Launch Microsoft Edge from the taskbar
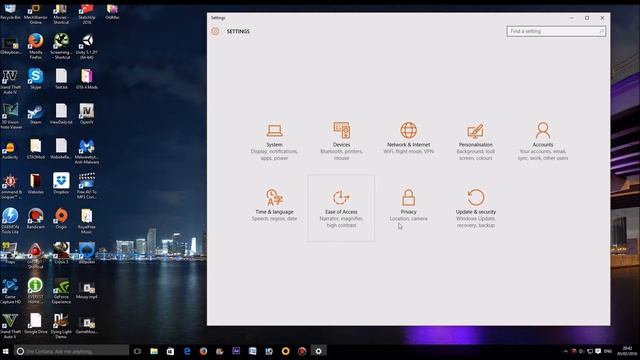Screen dimensions: 640x360 coord(187,351)
